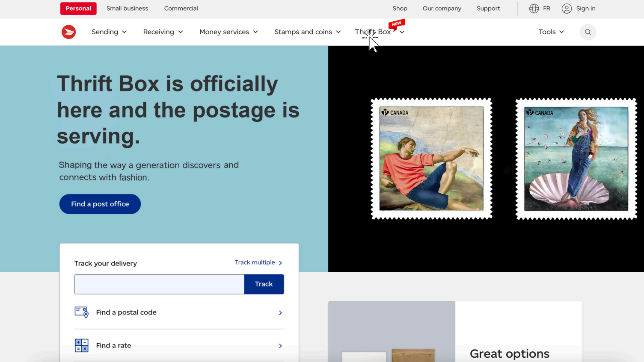The width and height of the screenshot is (644, 362).
Task: Expand the Thrift Box menu chevron
Action: 402,32
